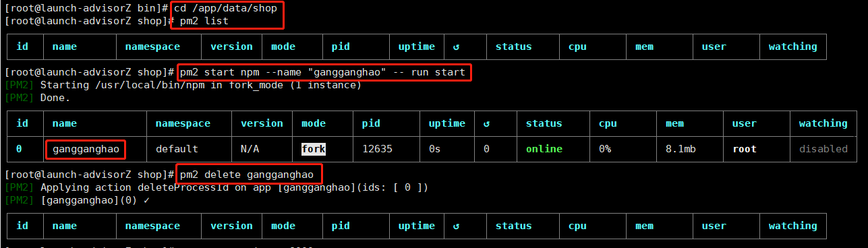Click the 'root' user cell
This screenshot has width=868, height=248.
(745, 149)
